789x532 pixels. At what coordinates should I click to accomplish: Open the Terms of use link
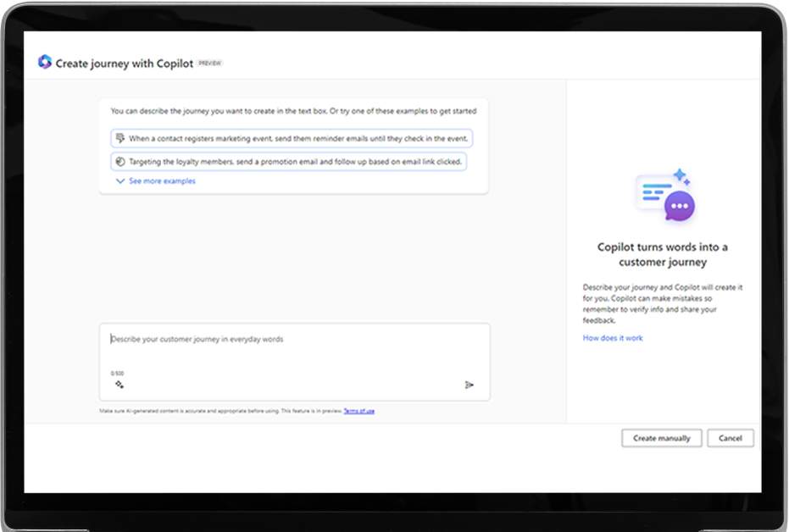358,411
